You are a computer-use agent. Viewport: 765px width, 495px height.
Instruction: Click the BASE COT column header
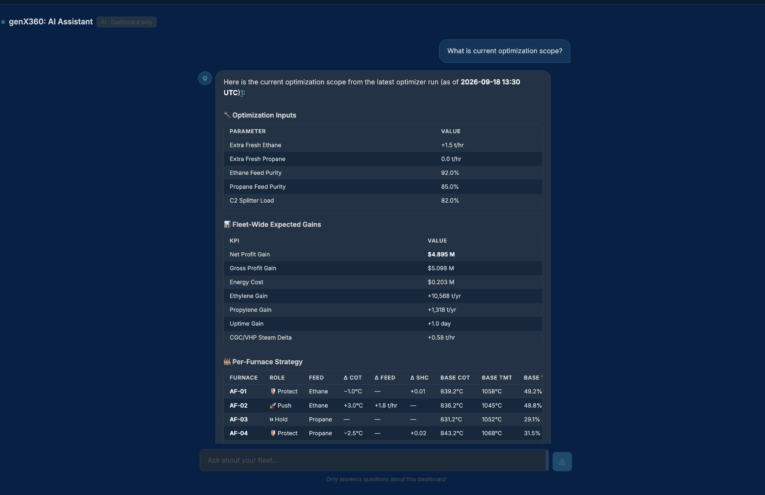pyautogui.click(x=455, y=378)
